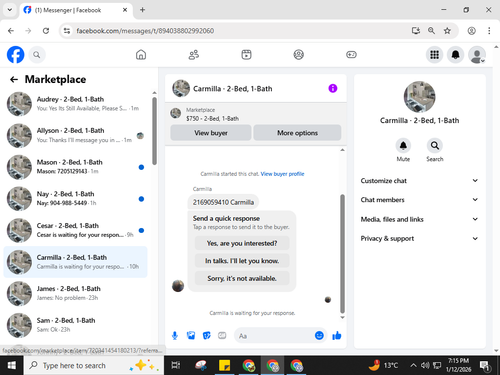This screenshot has width=500, height=375.
Task: Open Chrome three-dot menu
Action: point(489,31)
